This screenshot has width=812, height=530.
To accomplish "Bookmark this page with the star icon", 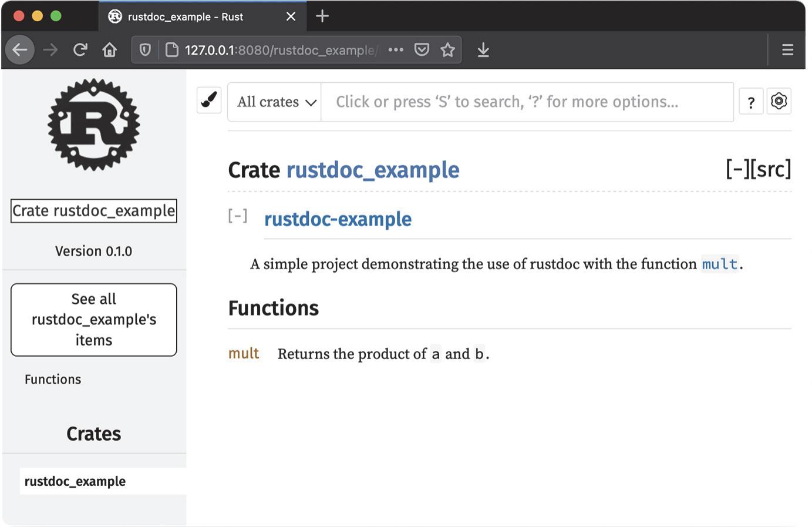I will tap(448, 50).
